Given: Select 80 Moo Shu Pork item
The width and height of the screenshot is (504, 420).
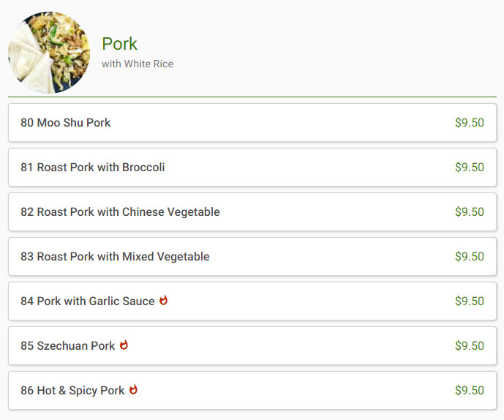Looking at the screenshot, I should click(252, 122).
